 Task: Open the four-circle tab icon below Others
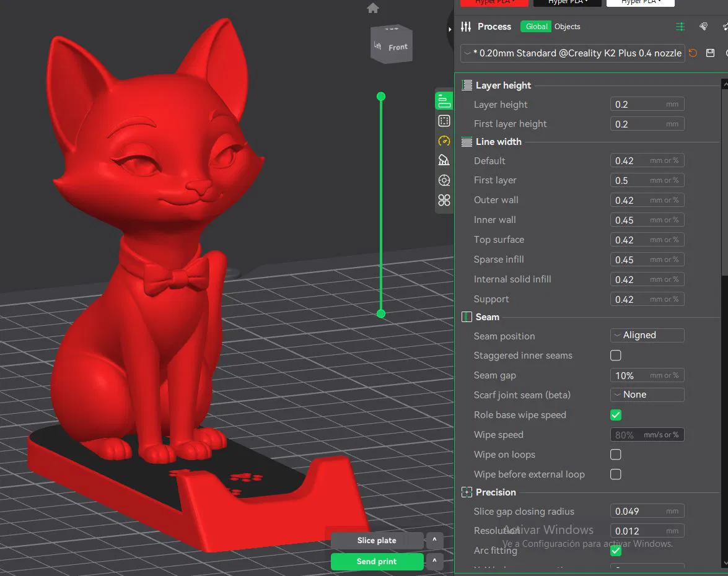point(444,200)
